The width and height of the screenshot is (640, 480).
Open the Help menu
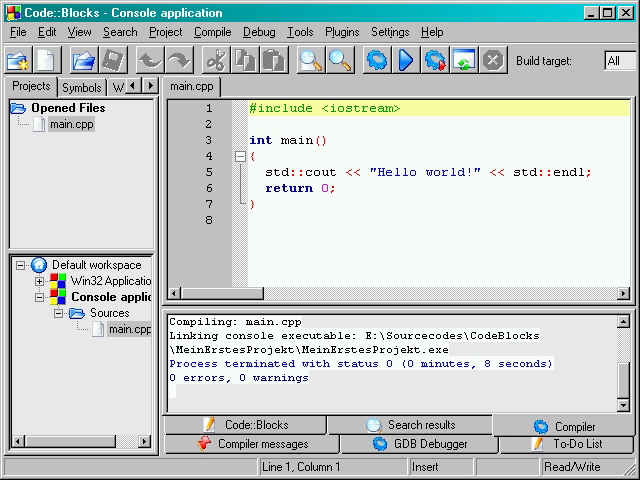[x=432, y=32]
